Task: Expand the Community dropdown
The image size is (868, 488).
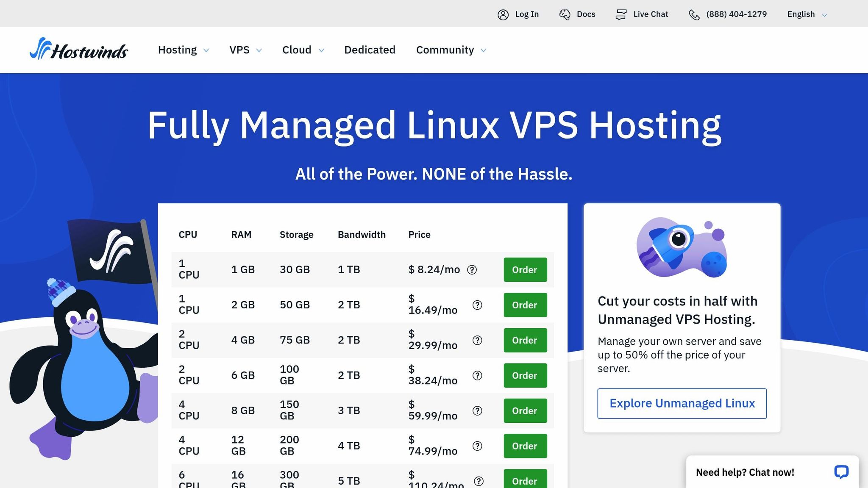Action: tap(450, 50)
